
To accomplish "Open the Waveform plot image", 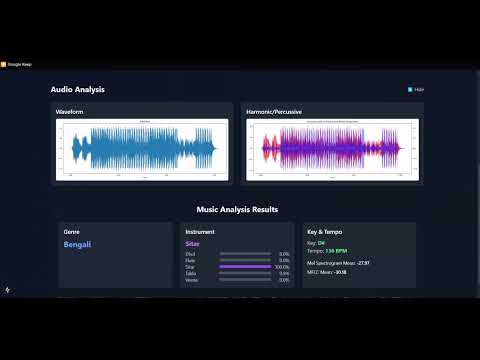I will [142, 150].
